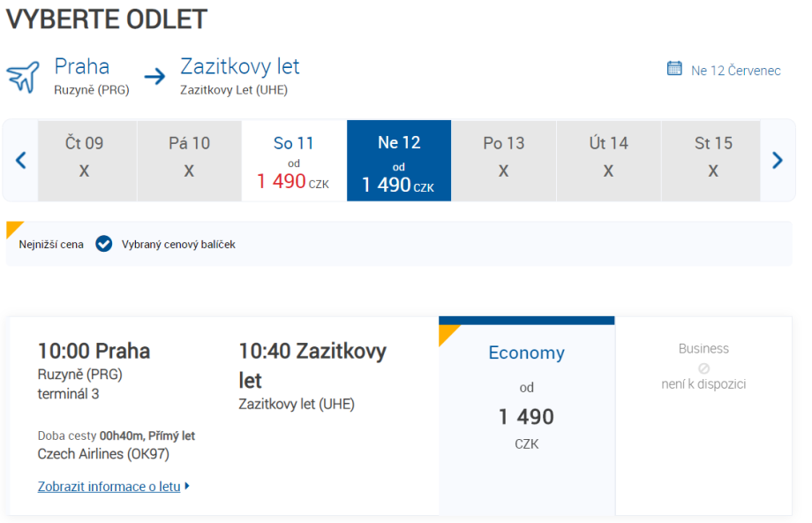
Task: Open the 'Ne 12 Červenec' date selector
Action: click(x=735, y=71)
